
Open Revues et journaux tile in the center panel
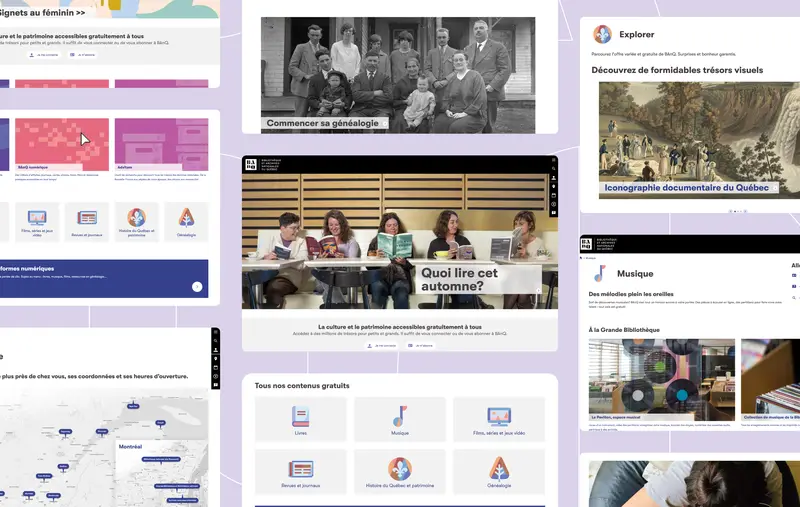(301, 472)
